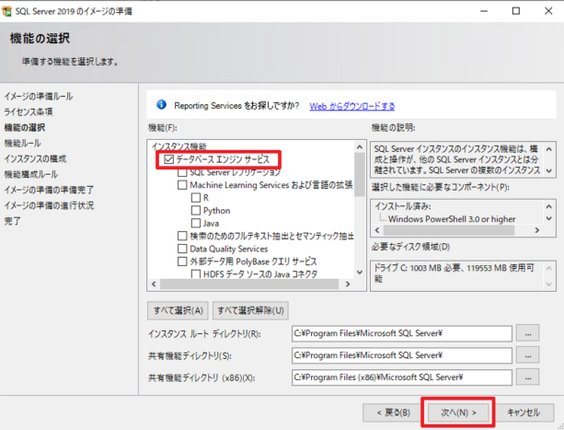Screen dimensions: 564x430
Task: Click prerequisites panel scroll down arrow
Action: click(x=549, y=218)
